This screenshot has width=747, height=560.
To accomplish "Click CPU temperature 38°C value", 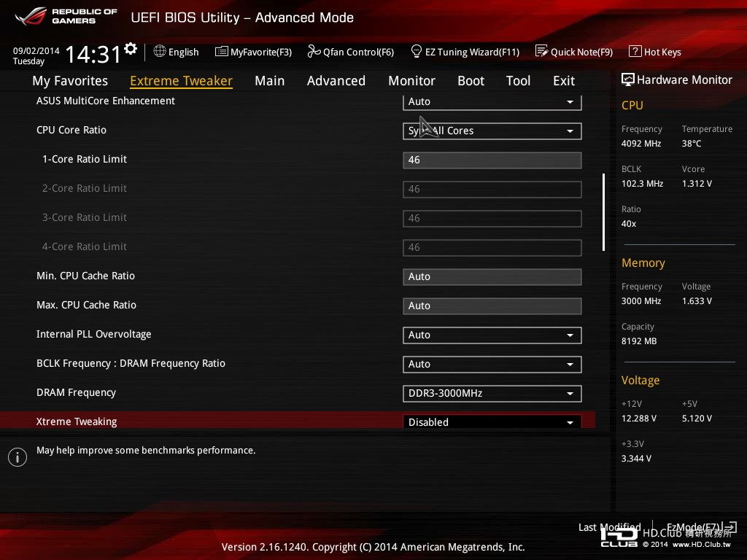I will [x=692, y=144].
